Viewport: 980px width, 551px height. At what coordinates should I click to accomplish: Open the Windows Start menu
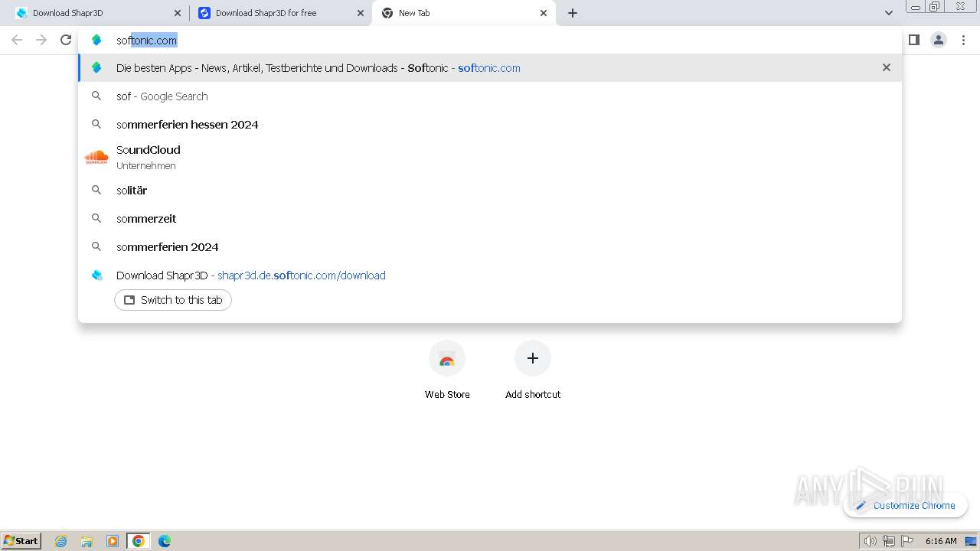coord(21,540)
